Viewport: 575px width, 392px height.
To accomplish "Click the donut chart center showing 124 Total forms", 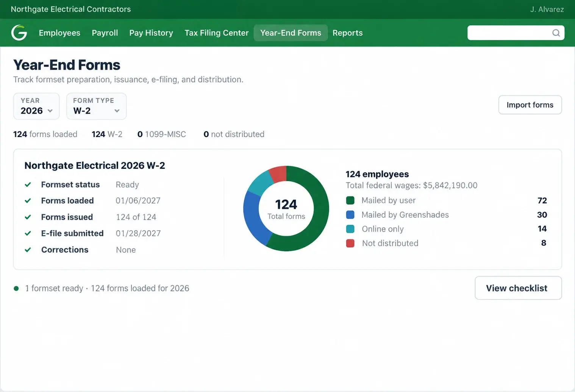I will pyautogui.click(x=286, y=209).
